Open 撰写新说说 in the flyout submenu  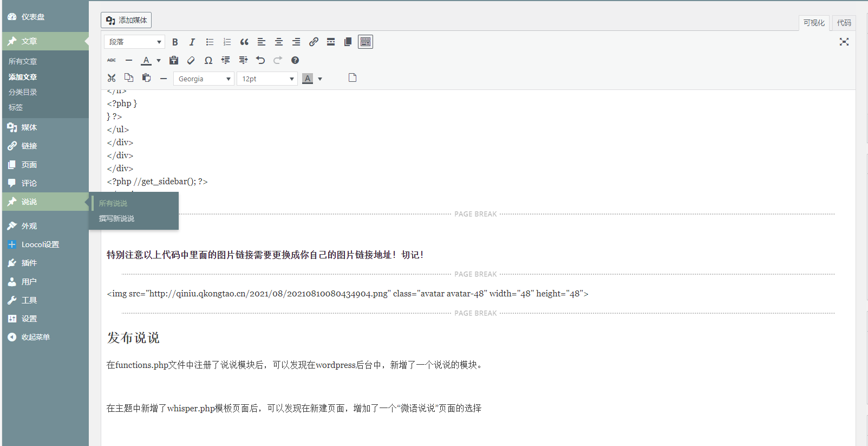pyautogui.click(x=116, y=219)
